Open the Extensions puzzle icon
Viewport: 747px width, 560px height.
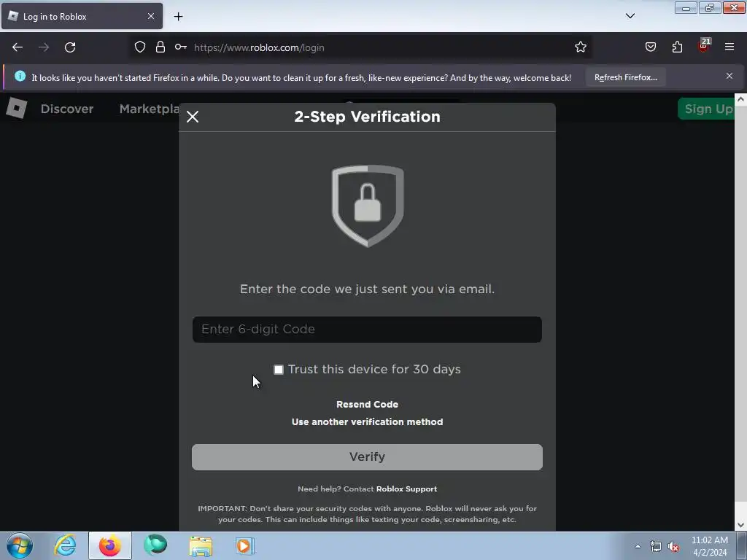[677, 47]
